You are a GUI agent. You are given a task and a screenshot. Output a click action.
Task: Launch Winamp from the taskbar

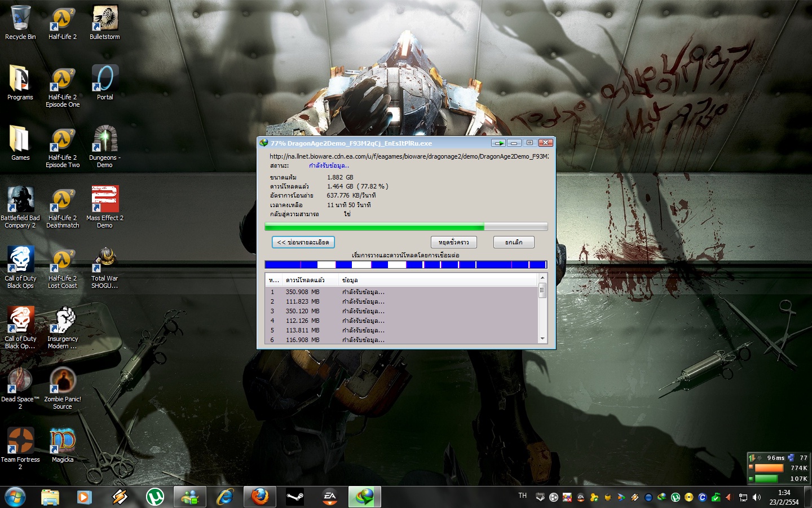click(x=120, y=497)
